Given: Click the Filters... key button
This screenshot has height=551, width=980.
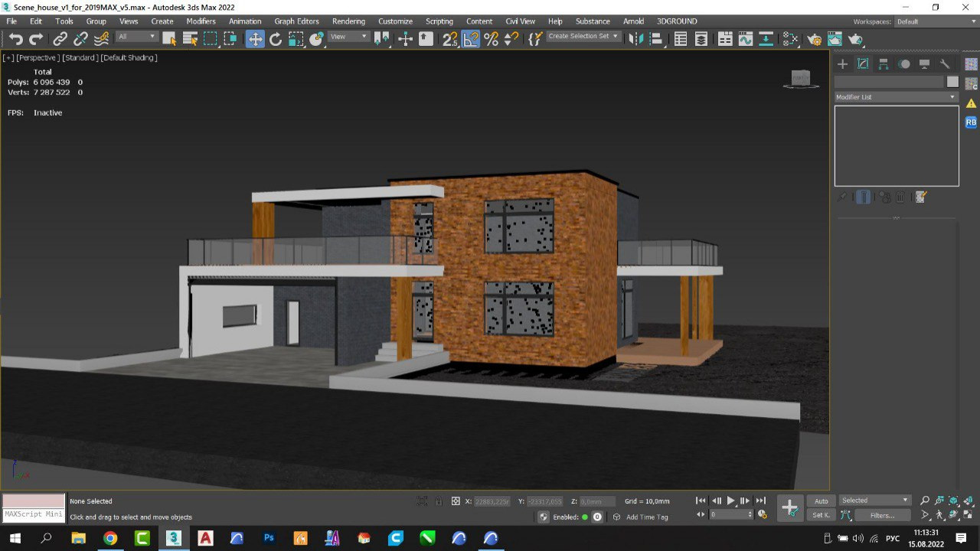Looking at the screenshot, I should tap(882, 515).
